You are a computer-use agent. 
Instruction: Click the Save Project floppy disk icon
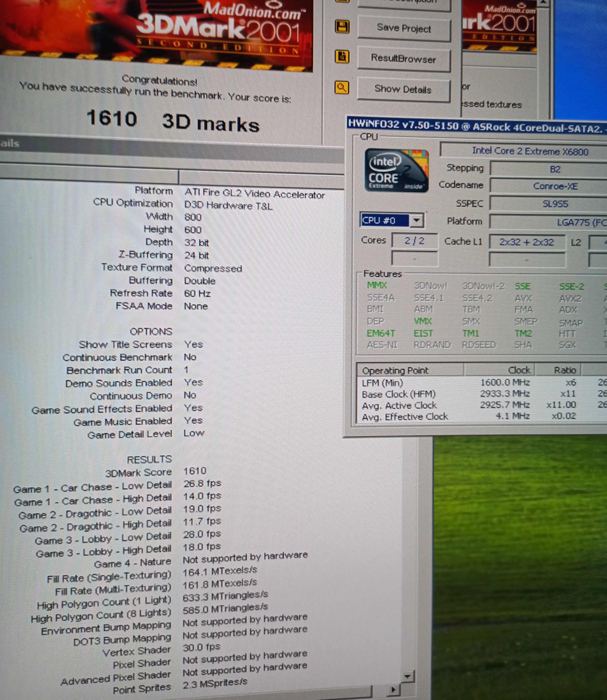click(x=342, y=27)
